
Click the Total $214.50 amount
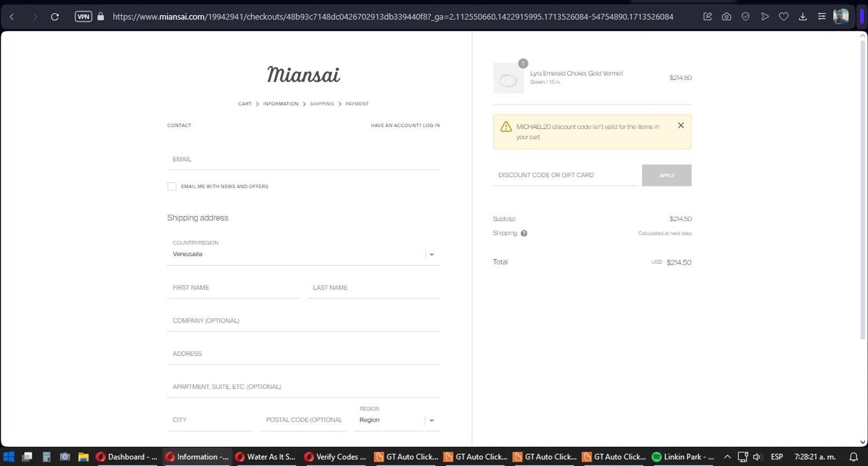(679, 262)
